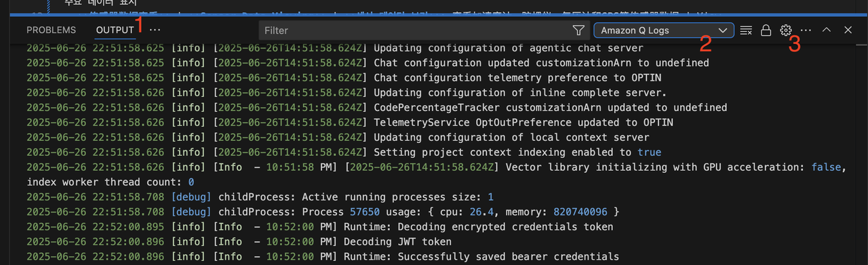Open the log level gear settings
The height and width of the screenshot is (265, 868).
point(786,30)
